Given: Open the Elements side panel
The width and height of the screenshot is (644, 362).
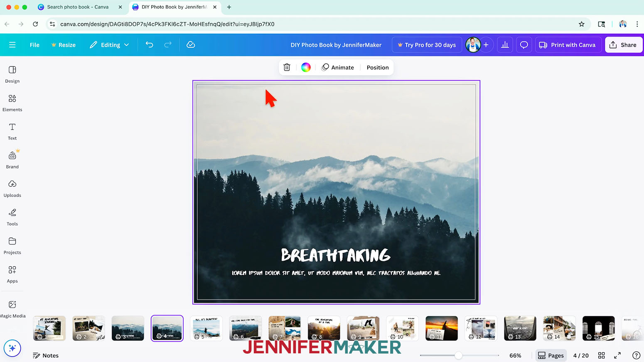Looking at the screenshot, I should click(12, 103).
